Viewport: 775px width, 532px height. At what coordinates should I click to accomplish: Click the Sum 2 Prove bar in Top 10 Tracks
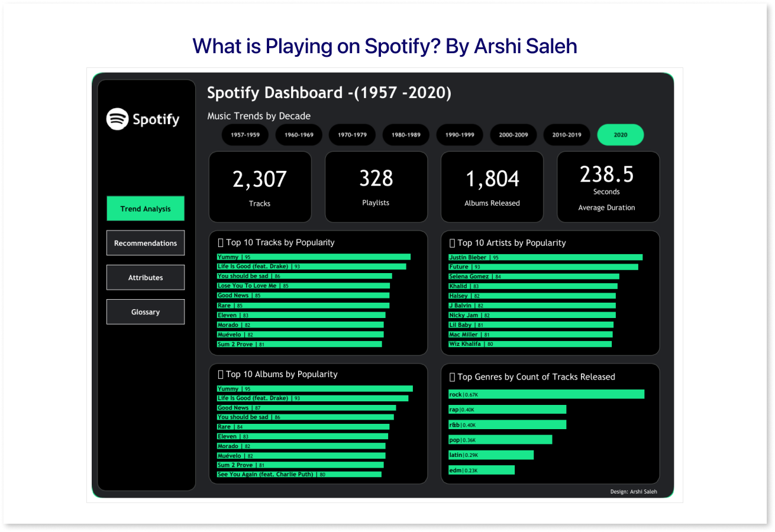click(299, 344)
